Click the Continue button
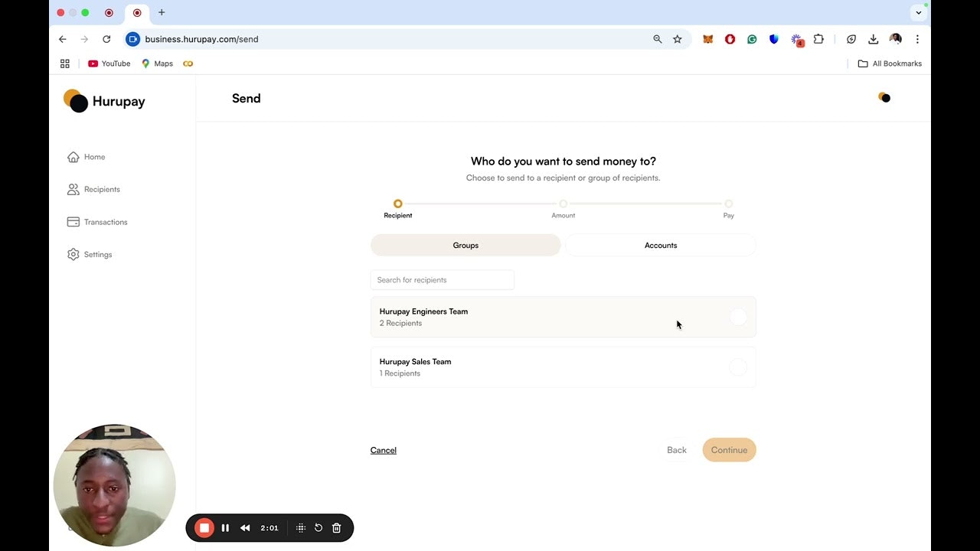 click(x=729, y=450)
